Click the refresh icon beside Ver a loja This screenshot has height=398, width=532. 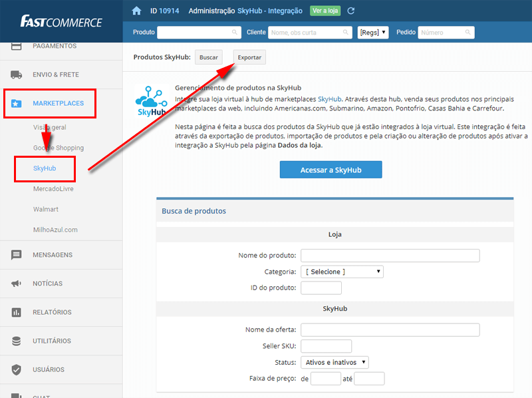[x=351, y=11]
